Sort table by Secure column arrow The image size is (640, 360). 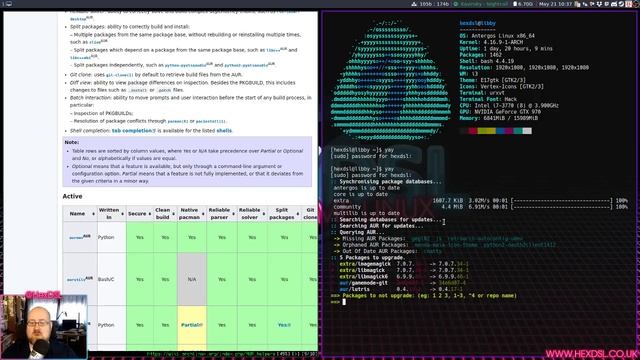(x=150, y=214)
